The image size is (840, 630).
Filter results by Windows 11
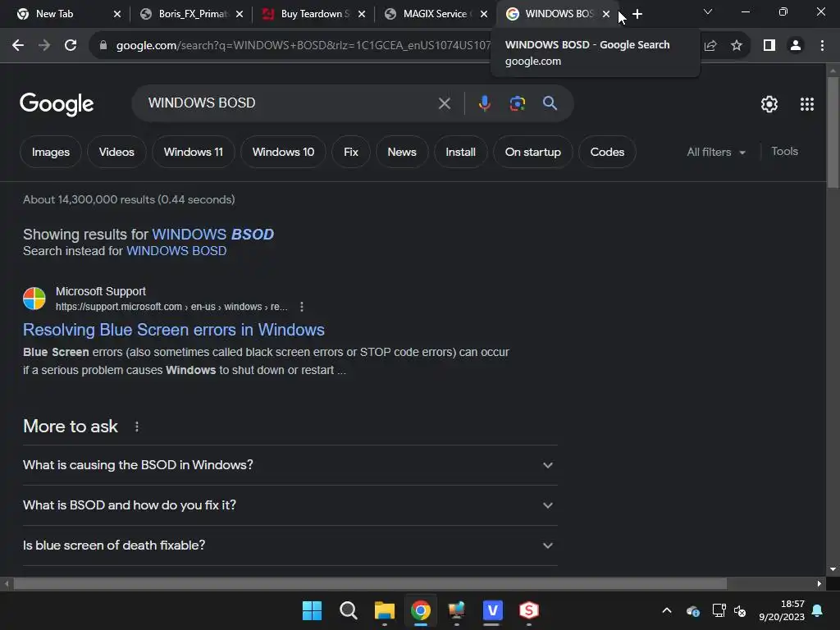[194, 152]
